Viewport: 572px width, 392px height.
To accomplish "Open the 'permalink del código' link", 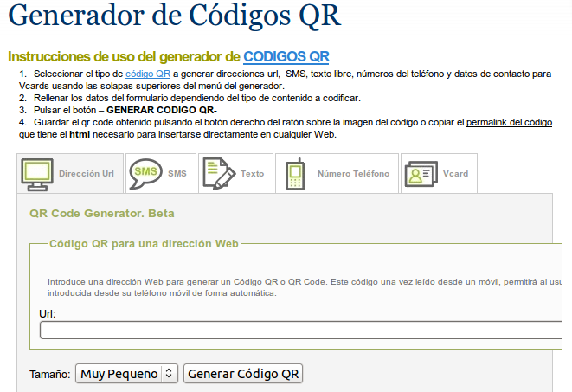I will pos(509,123).
